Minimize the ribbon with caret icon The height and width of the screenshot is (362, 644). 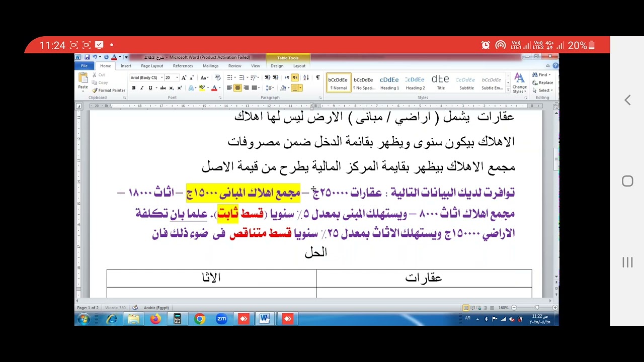tap(548, 66)
